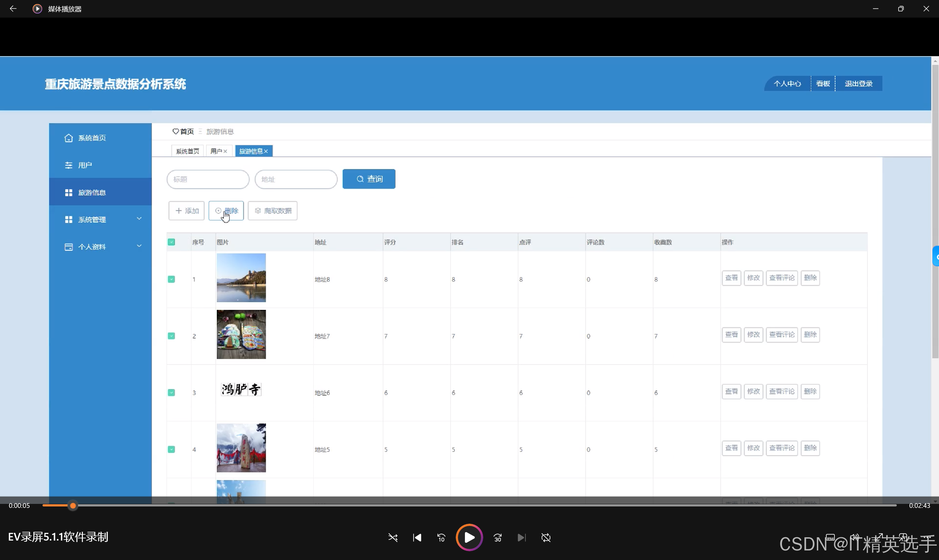Screen dimensions: 939x560
Task: Open the 用户 sidebar menu item
Action: 85,165
